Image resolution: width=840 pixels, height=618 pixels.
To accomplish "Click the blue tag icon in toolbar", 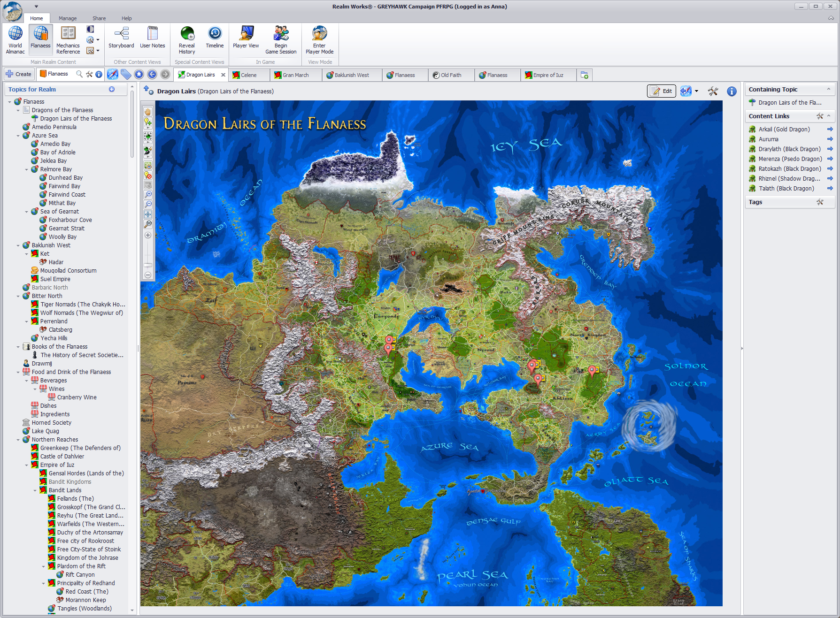I will pyautogui.click(x=126, y=74).
